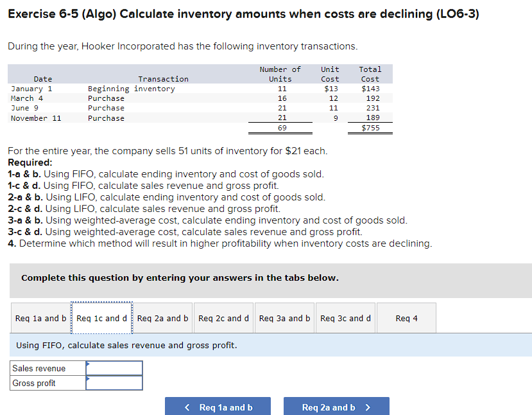Open the Req 2a and b tab
Screen dimensions: 532x415
pyautogui.click(x=162, y=317)
